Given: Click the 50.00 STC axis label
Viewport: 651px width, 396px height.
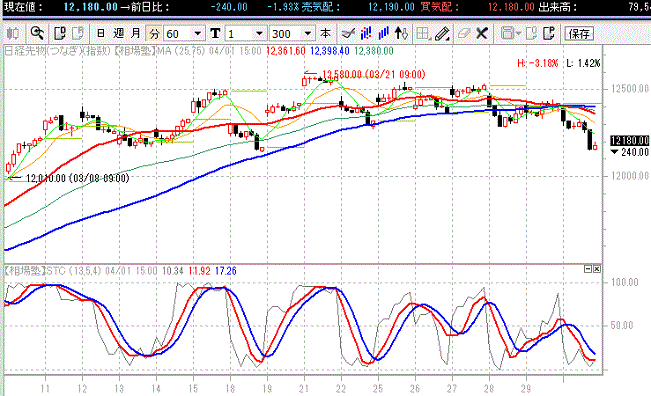Looking at the screenshot, I should point(622,325).
